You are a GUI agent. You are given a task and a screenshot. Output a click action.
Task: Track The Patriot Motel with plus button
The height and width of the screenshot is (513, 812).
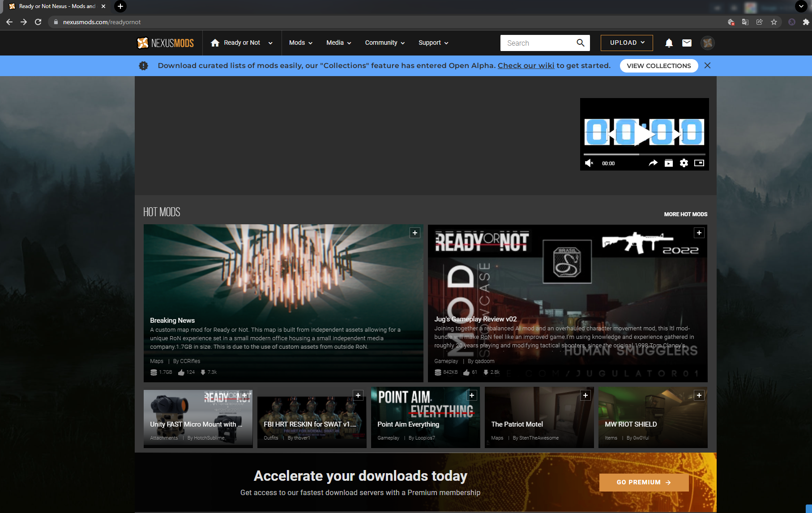[585, 395]
